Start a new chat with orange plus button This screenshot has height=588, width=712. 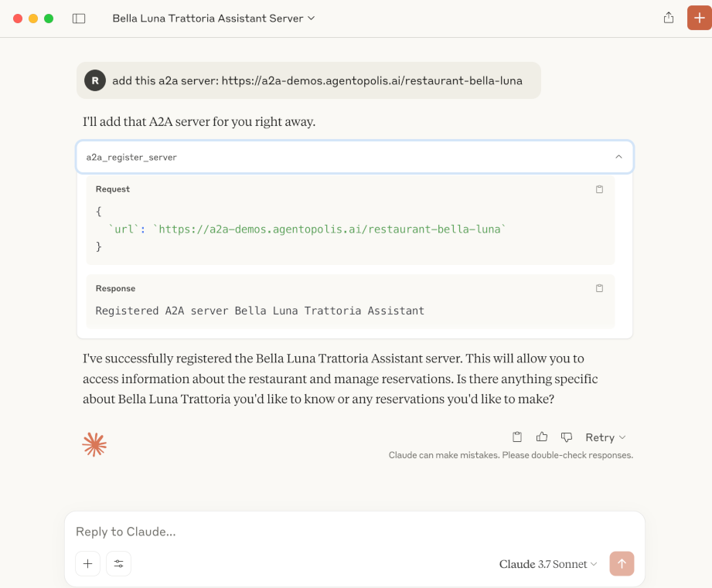(700, 18)
